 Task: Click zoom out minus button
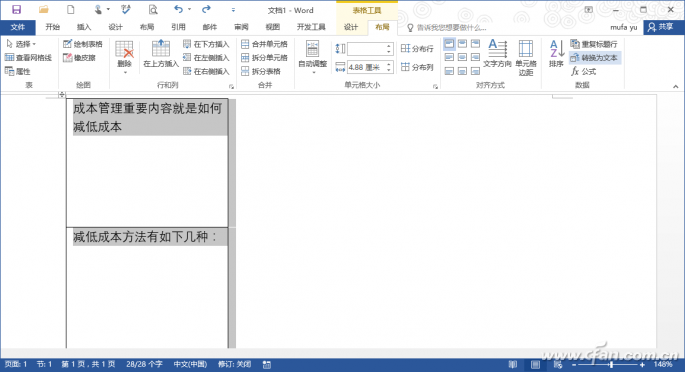pos(574,364)
